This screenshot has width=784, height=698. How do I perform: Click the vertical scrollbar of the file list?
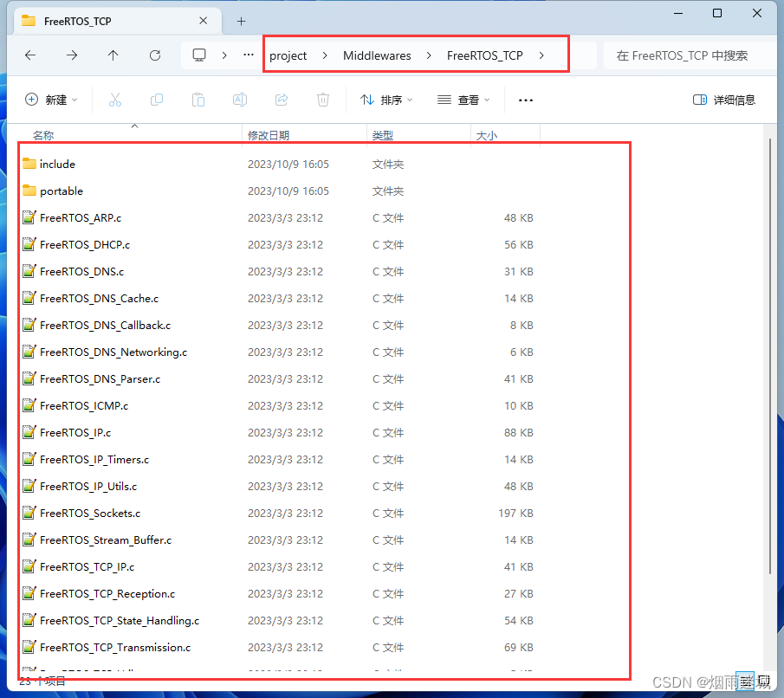(x=770, y=356)
